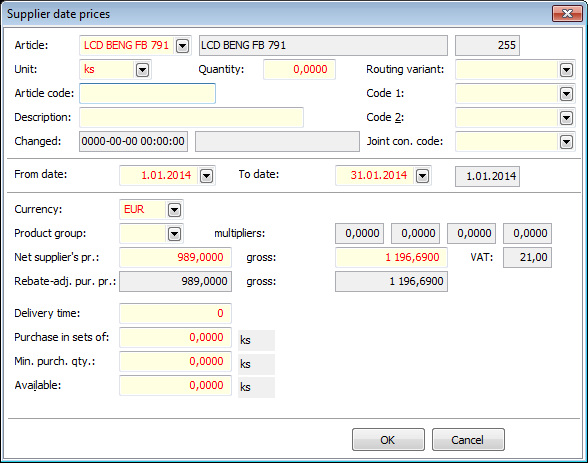Image resolution: width=588 pixels, height=463 pixels.
Task: Expand the Unit dropdown
Action: click(x=142, y=70)
